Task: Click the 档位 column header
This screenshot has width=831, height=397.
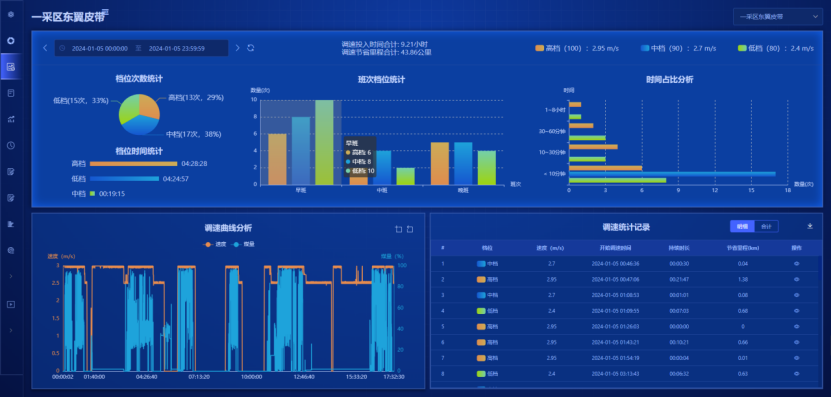Action: [487, 248]
